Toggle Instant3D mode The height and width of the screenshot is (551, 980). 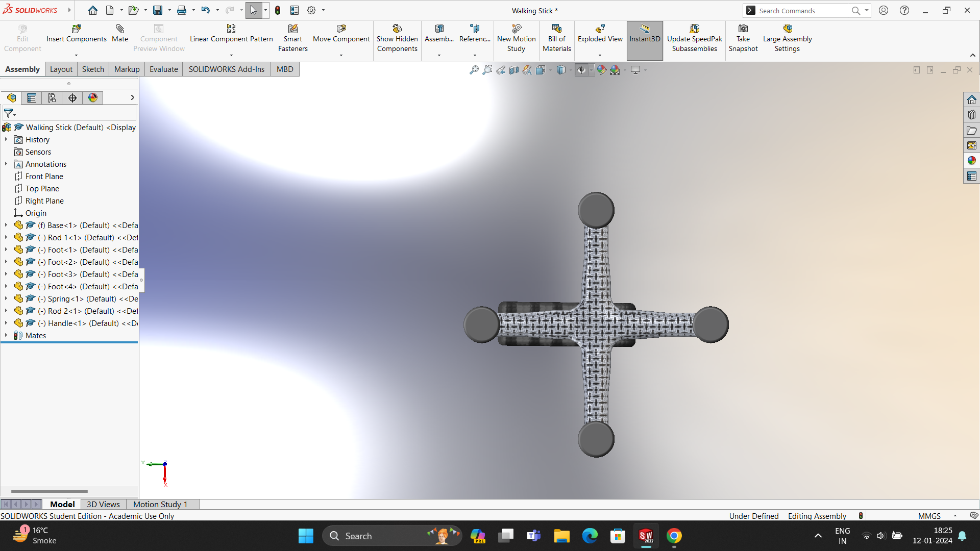(645, 40)
